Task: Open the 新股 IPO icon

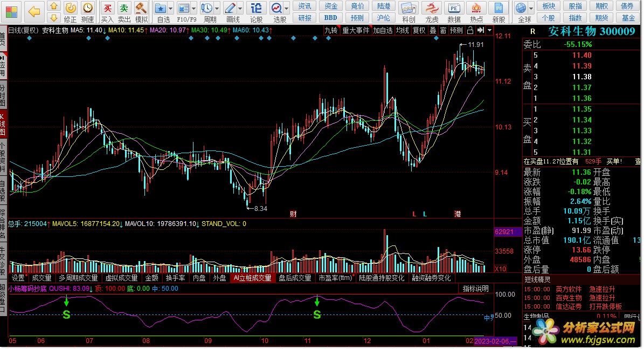Action: (x=498, y=12)
